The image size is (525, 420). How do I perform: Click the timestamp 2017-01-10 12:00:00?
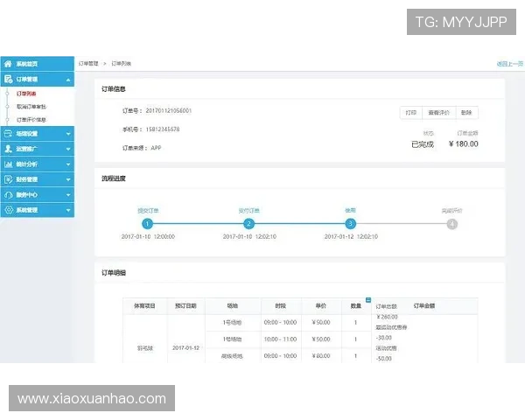click(x=148, y=237)
